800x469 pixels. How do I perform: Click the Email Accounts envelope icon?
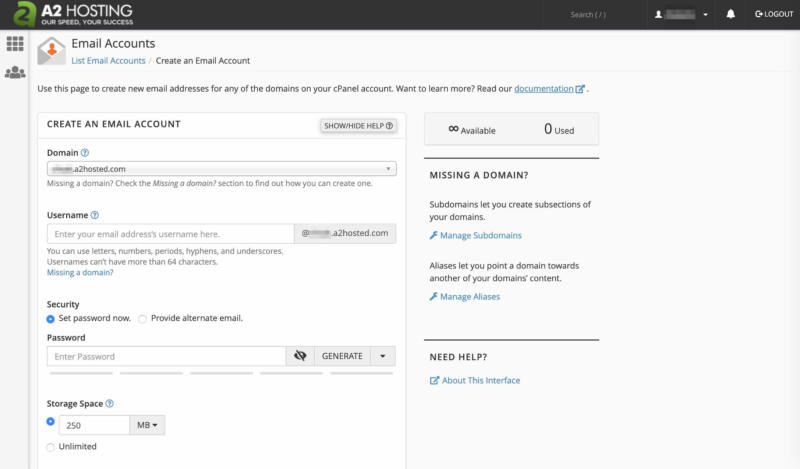51,51
